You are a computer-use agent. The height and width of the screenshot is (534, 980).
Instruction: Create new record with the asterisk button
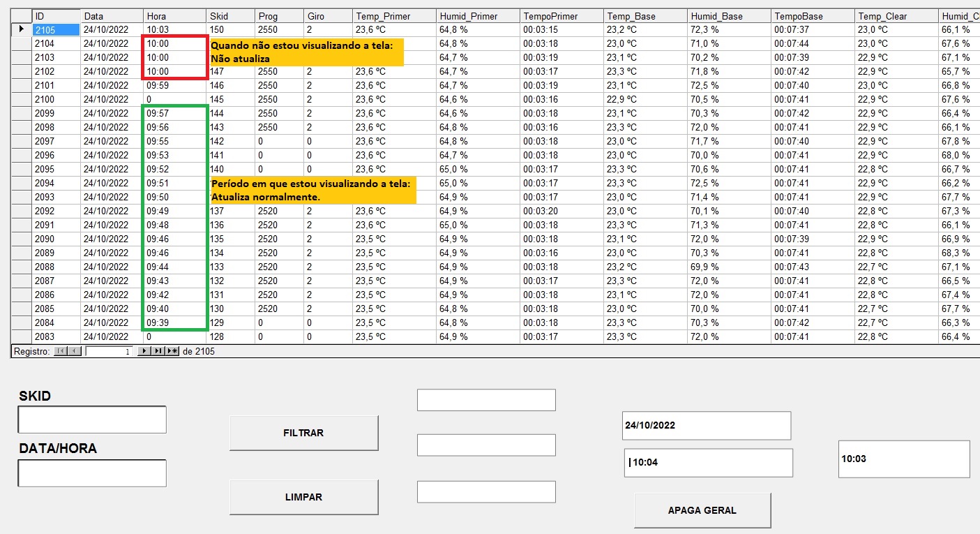172,351
